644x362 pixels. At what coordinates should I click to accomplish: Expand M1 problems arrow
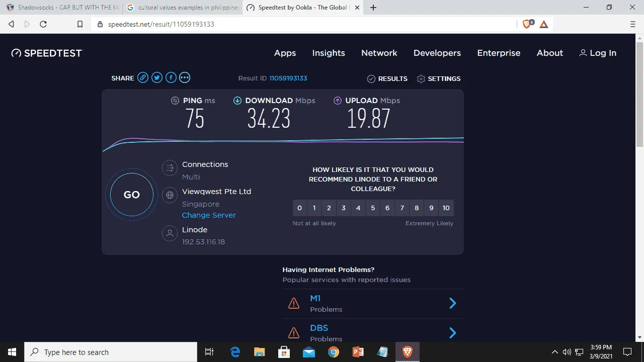[452, 303]
